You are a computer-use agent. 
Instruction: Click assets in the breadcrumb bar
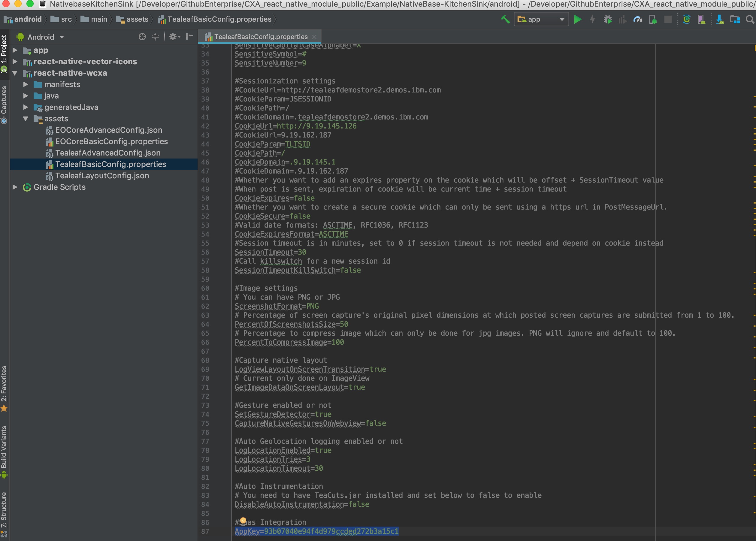click(x=138, y=19)
